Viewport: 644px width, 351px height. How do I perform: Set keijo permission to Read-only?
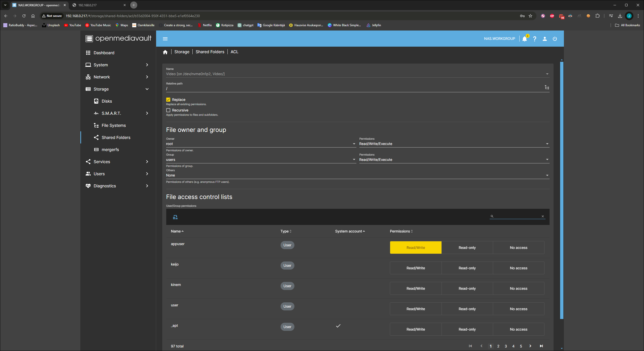(x=467, y=268)
